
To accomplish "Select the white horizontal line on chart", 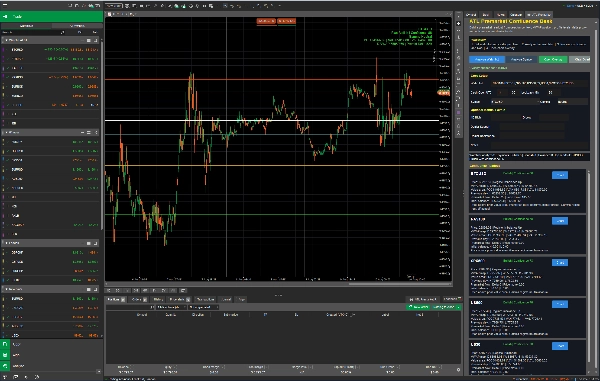I will click(x=272, y=120).
